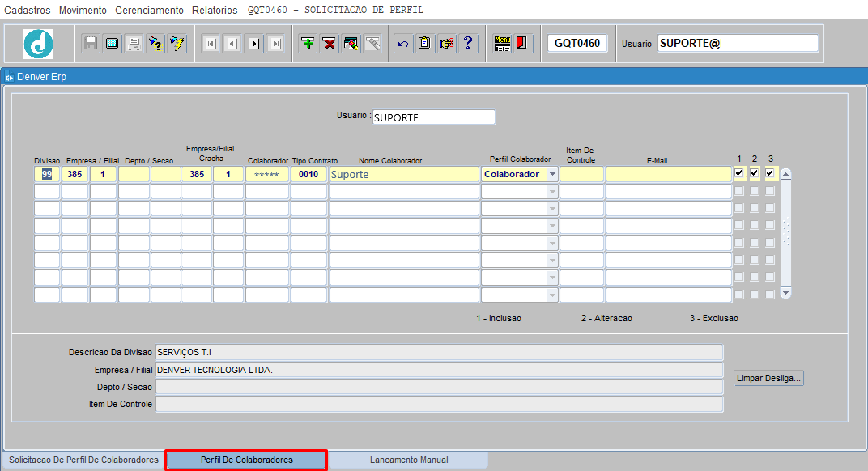Click the grid vertical scrollbar track

point(785,233)
